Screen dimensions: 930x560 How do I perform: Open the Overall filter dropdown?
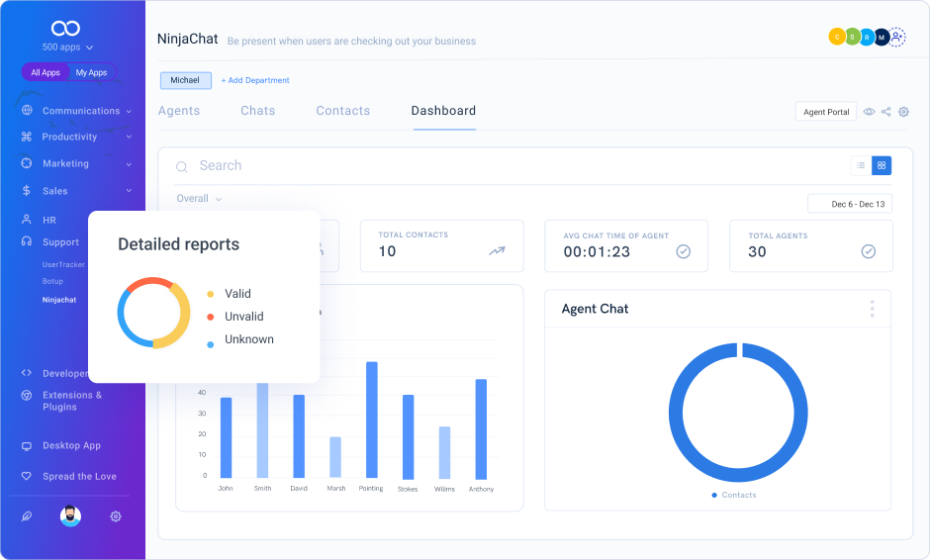click(199, 199)
